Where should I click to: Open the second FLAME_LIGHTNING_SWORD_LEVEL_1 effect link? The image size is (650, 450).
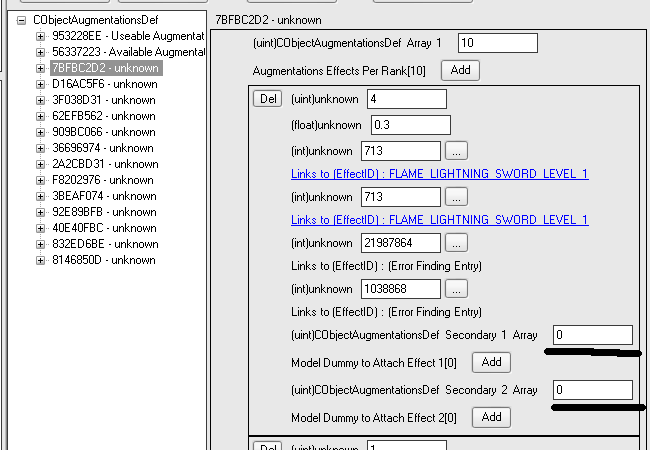[x=439, y=219]
